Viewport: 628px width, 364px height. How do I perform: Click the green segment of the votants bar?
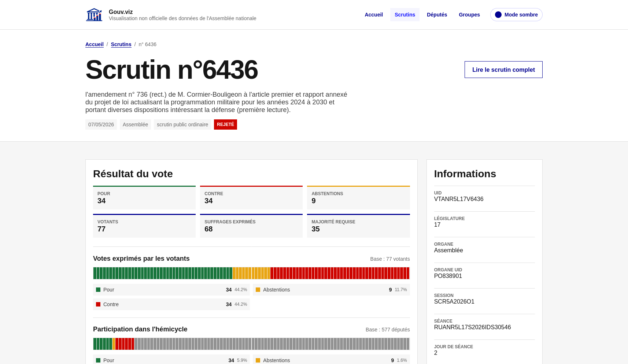(163, 273)
